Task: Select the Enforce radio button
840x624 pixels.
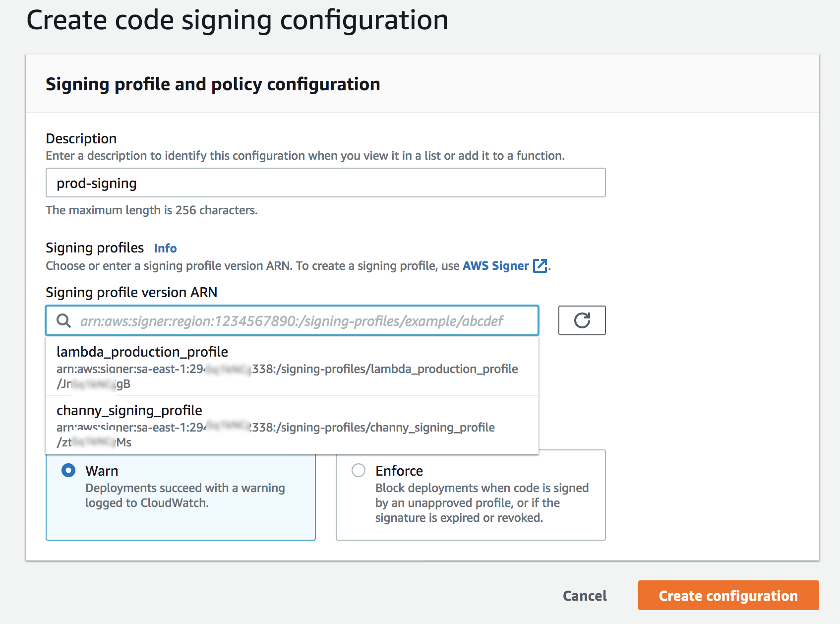Action: click(359, 470)
